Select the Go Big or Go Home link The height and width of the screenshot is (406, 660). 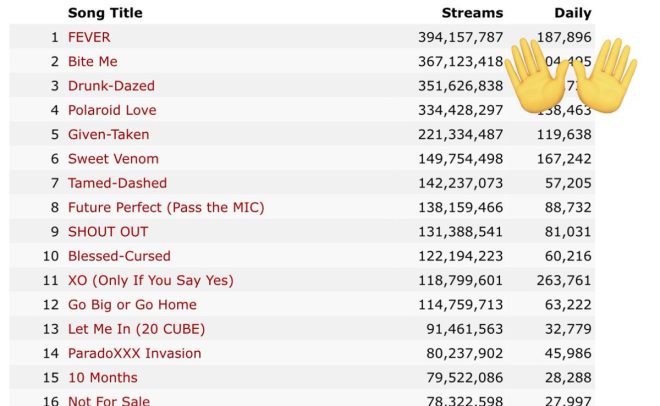[x=132, y=304]
